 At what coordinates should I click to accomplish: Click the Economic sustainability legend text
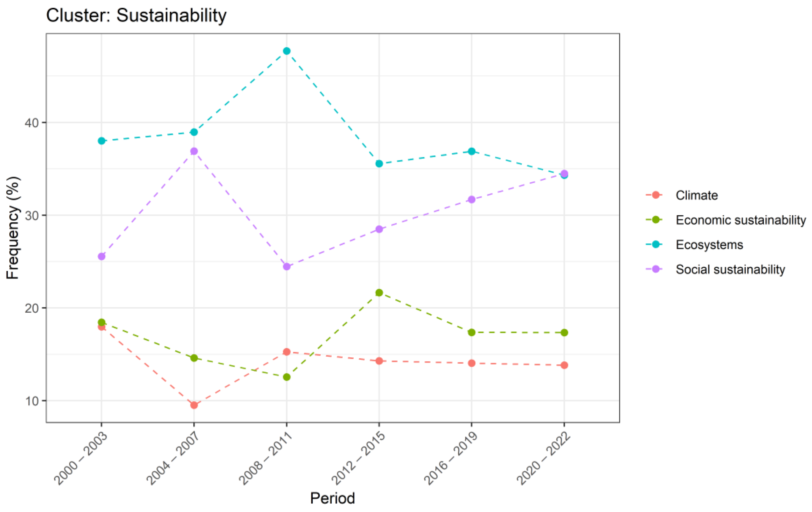coord(741,220)
